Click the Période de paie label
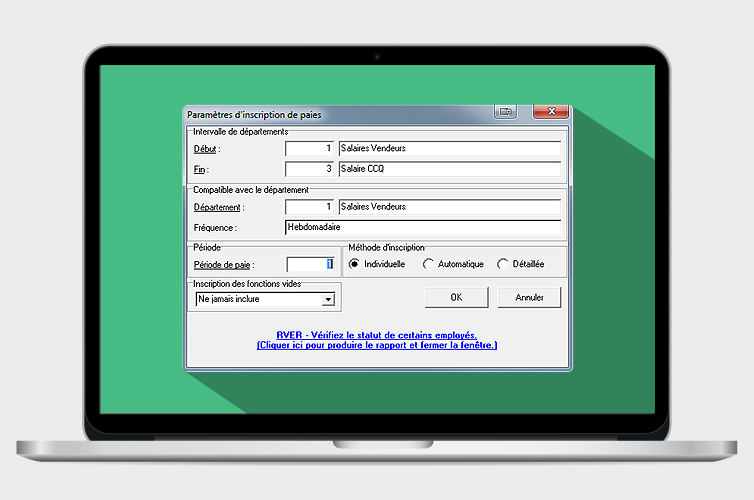Viewport: 754px width, 500px height. pos(224,265)
